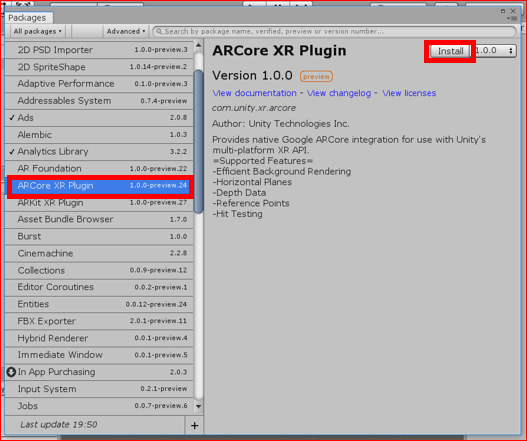The width and height of the screenshot is (527, 441).
Task: Select the Entities package
Action: coord(99,304)
